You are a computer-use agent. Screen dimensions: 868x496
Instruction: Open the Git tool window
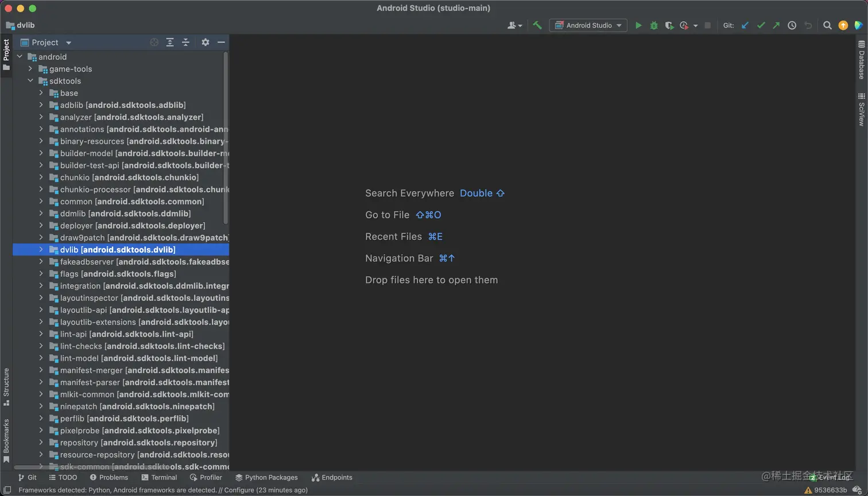tap(27, 478)
